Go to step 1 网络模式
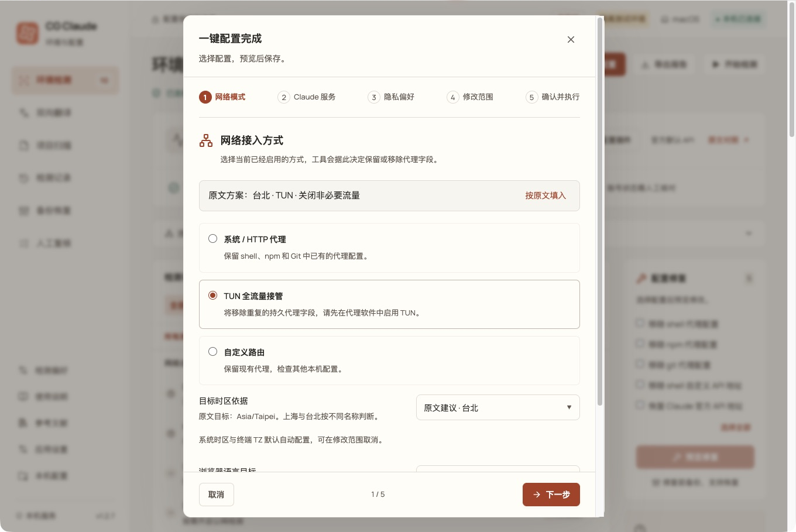The width and height of the screenshot is (796, 532). [x=222, y=97]
